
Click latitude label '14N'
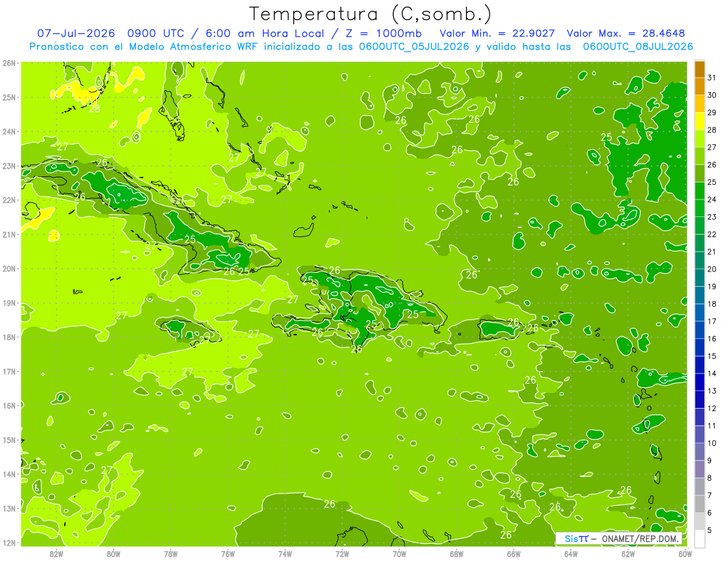point(9,474)
